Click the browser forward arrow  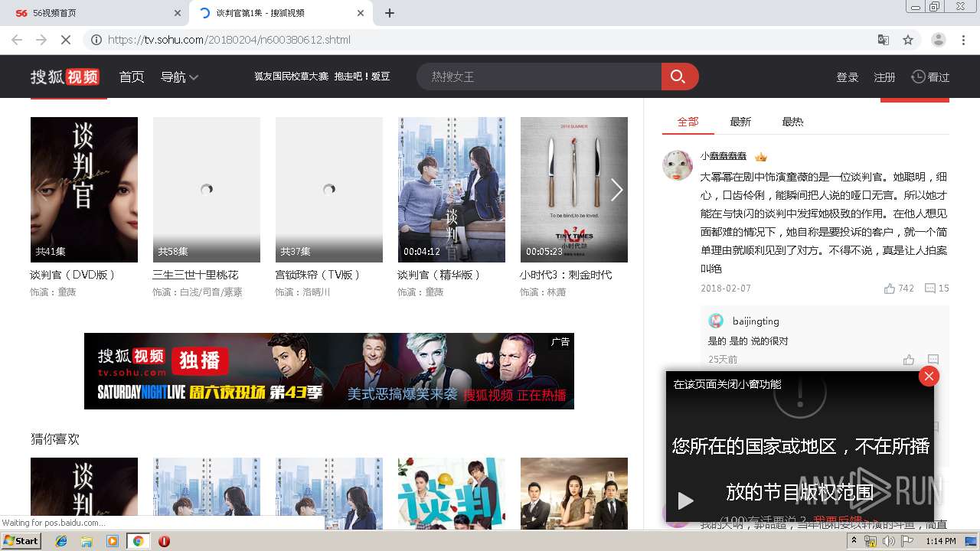[x=42, y=40]
